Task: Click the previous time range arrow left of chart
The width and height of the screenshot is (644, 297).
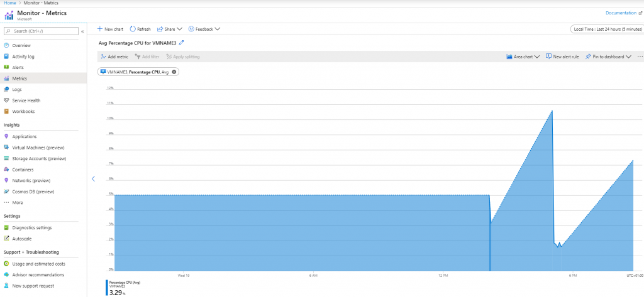Action: tap(93, 178)
